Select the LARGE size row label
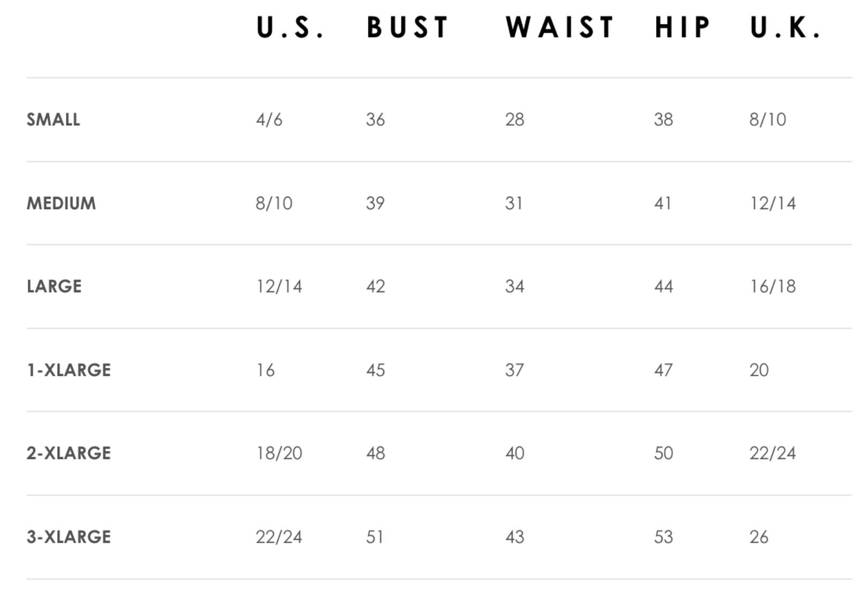868x593 pixels. (x=54, y=286)
